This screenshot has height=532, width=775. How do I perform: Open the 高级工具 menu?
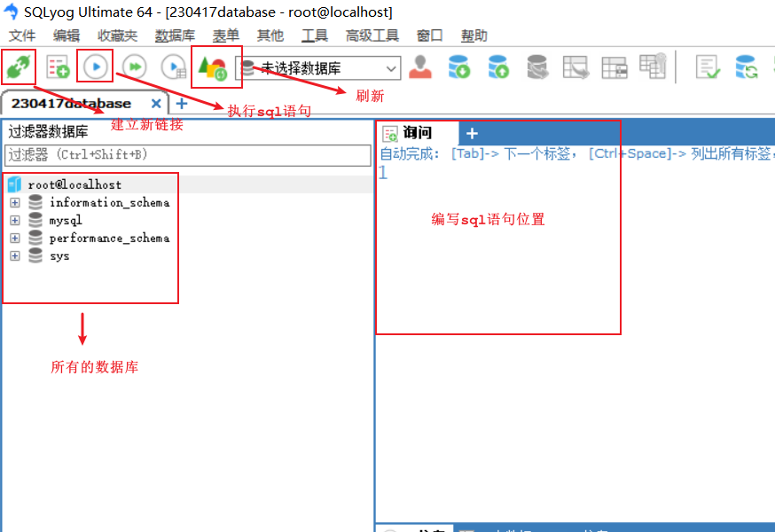372,35
